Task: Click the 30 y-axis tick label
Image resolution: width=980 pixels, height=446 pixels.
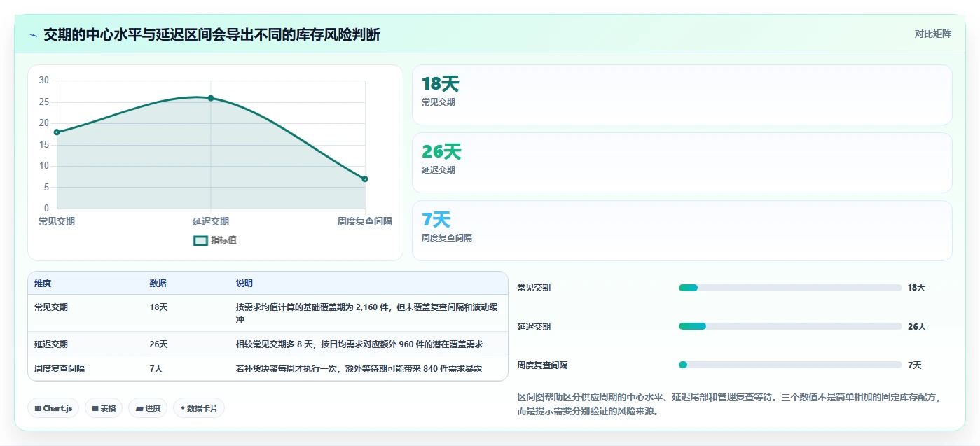Action: pyautogui.click(x=43, y=81)
